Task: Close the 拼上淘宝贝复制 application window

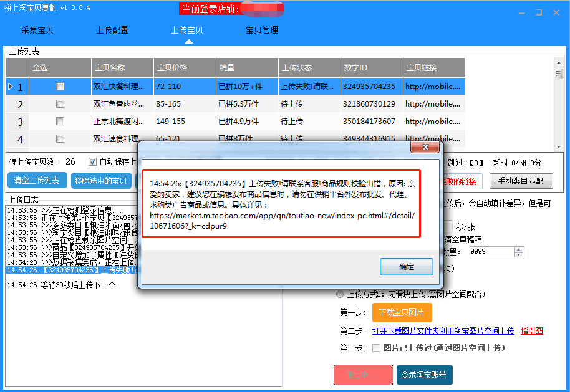Action: point(556,12)
